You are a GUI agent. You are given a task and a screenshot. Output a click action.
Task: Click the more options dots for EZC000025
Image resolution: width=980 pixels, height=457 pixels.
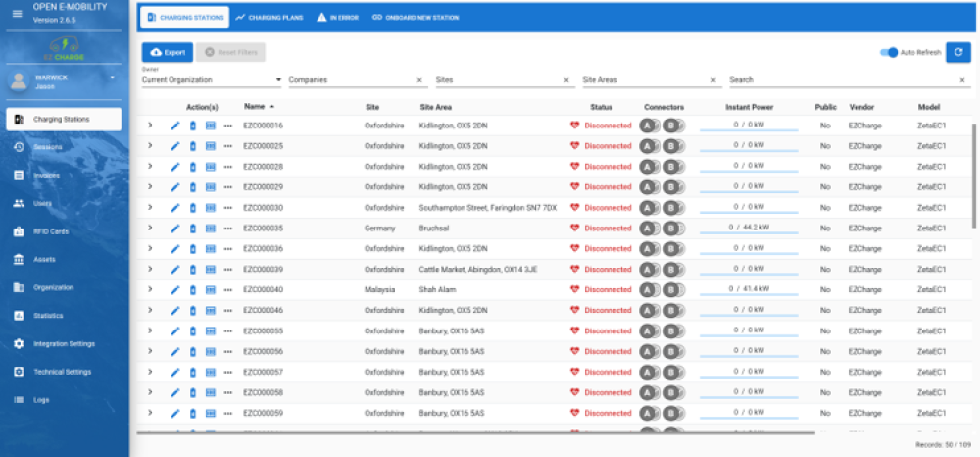point(228,146)
